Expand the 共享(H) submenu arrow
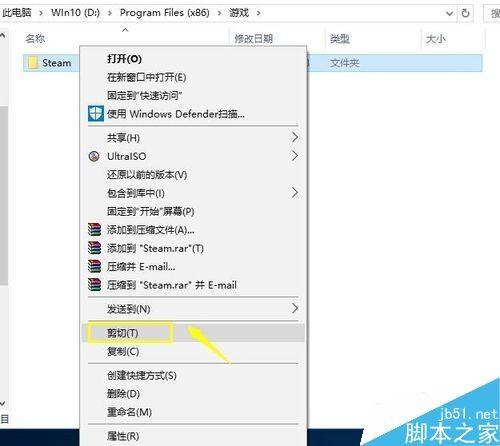Screen dimensions: 500x446 [x=295, y=137]
